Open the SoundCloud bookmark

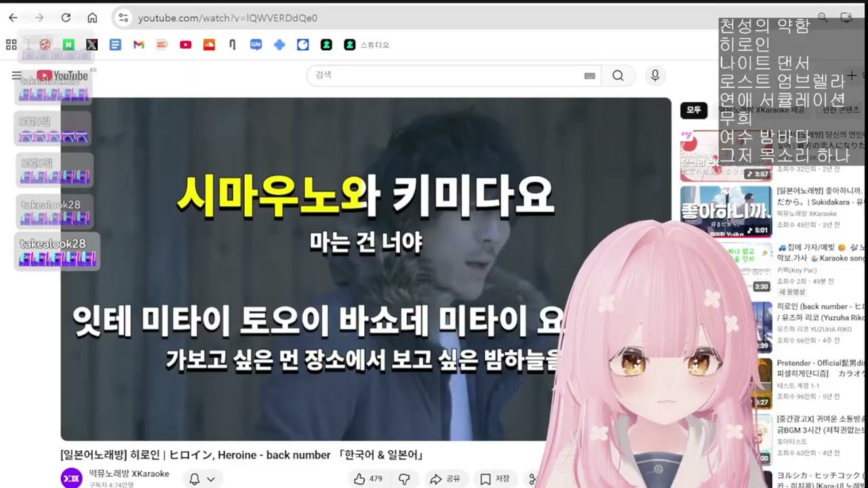209,45
